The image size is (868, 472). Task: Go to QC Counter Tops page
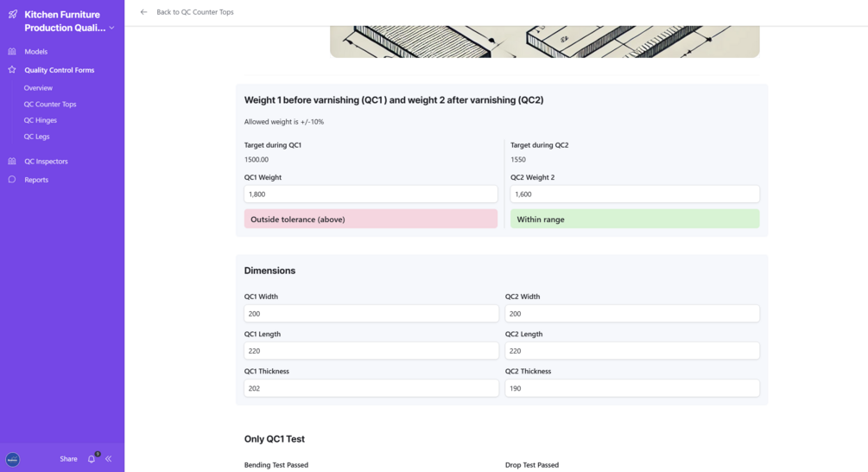(50, 105)
